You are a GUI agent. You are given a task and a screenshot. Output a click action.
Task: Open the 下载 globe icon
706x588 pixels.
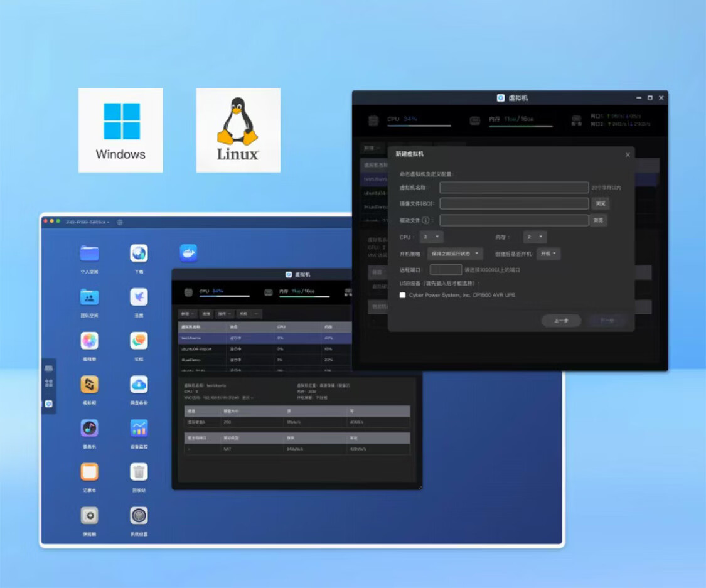coord(139,254)
